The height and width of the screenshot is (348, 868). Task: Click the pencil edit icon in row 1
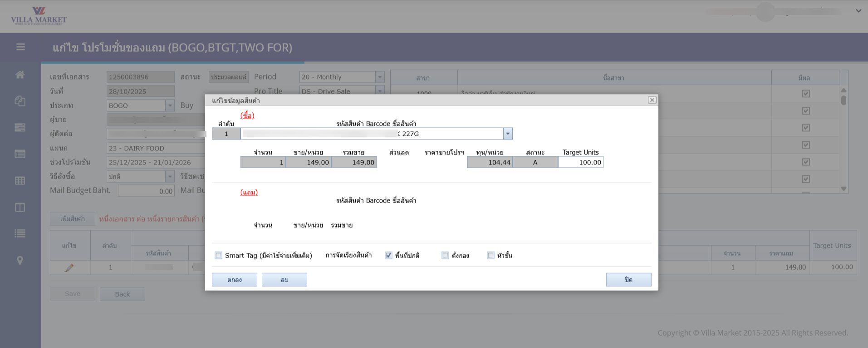69,268
